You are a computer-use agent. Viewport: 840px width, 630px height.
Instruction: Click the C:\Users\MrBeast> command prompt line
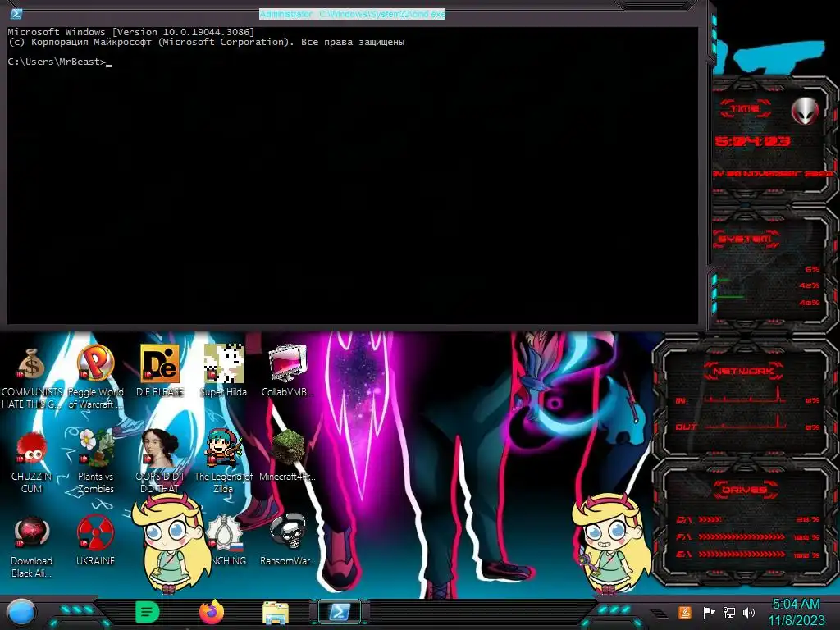point(59,62)
